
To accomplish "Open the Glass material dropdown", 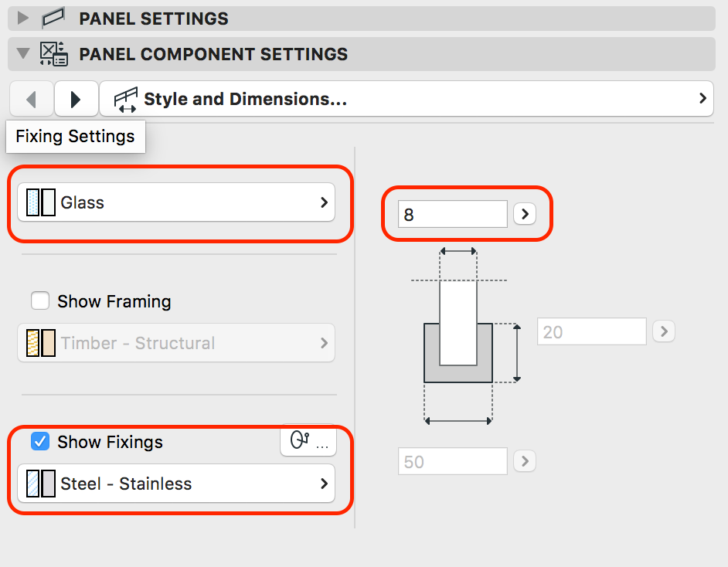I will 176,202.
